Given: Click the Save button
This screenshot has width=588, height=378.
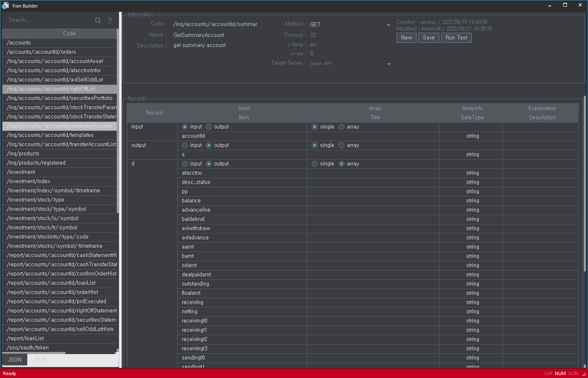Looking at the screenshot, I should [428, 38].
